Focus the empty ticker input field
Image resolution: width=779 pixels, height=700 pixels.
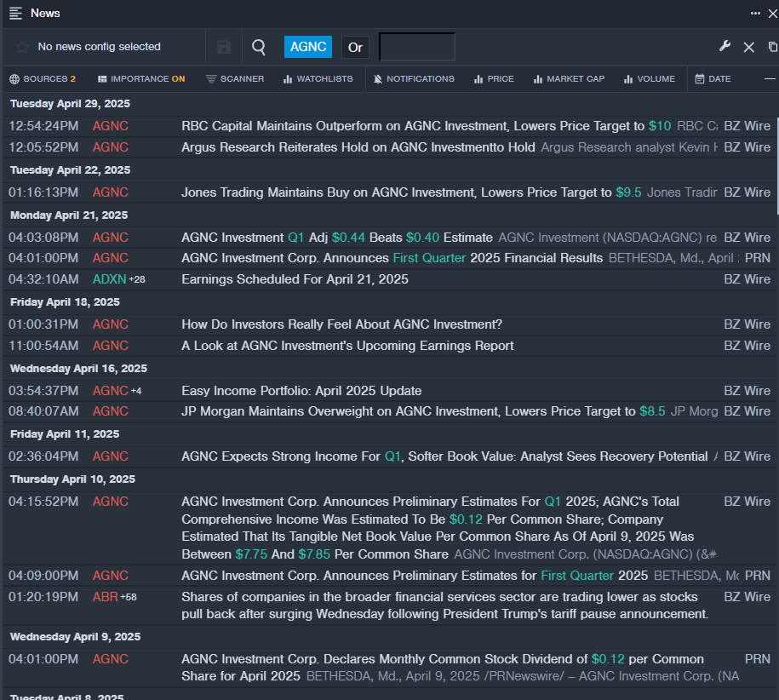pos(417,47)
